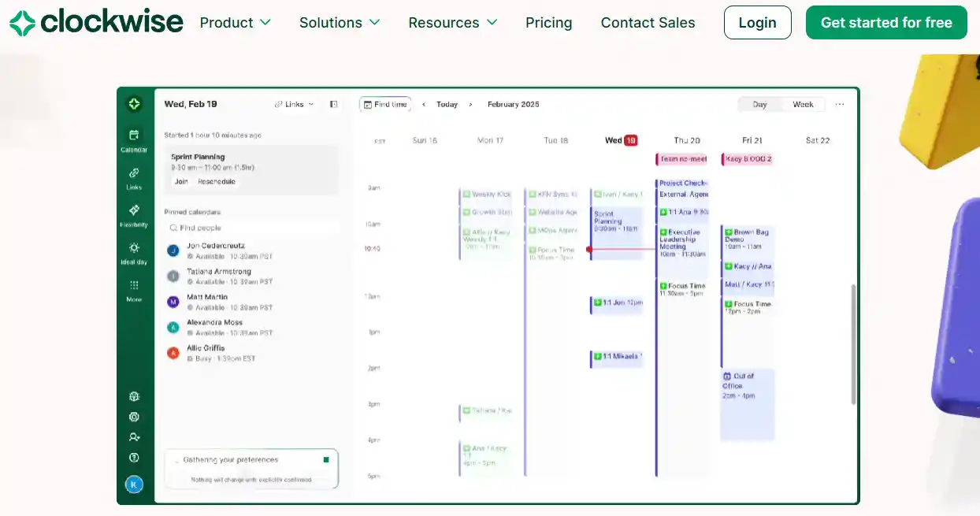Open the Calendar sidebar icon

[134, 140]
